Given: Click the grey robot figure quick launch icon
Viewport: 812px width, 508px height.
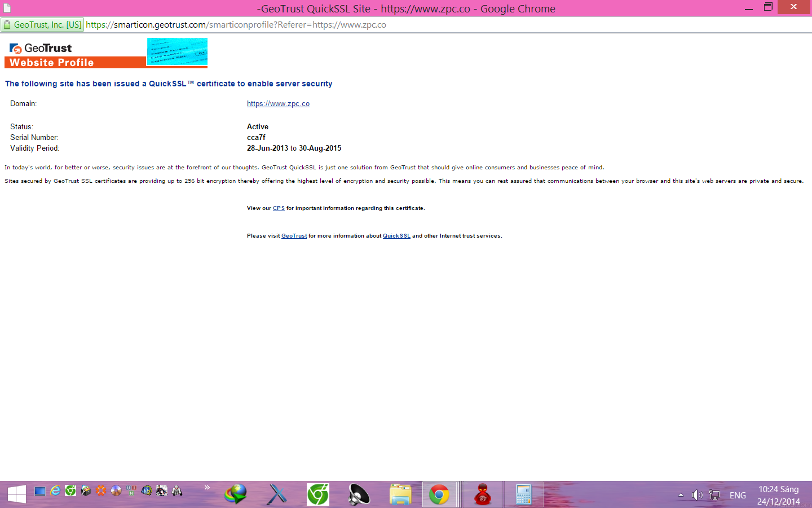Looking at the screenshot, I should 177,491.
